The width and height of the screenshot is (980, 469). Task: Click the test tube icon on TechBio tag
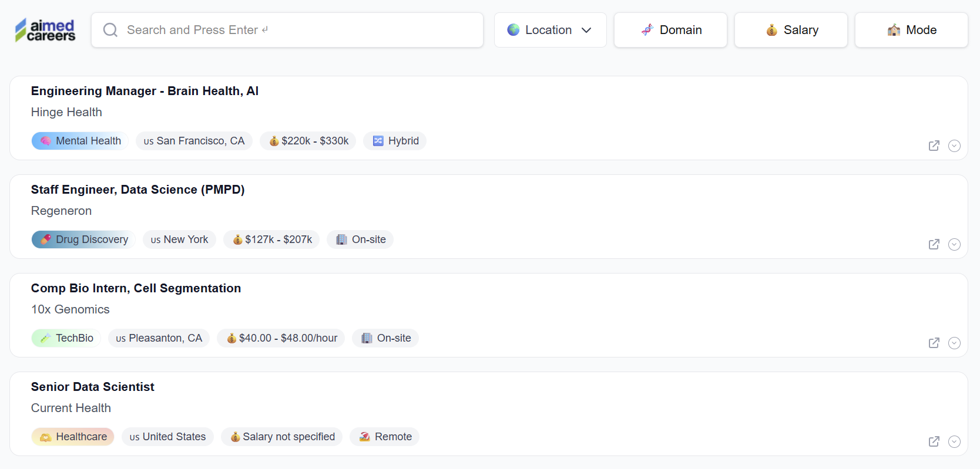point(45,338)
